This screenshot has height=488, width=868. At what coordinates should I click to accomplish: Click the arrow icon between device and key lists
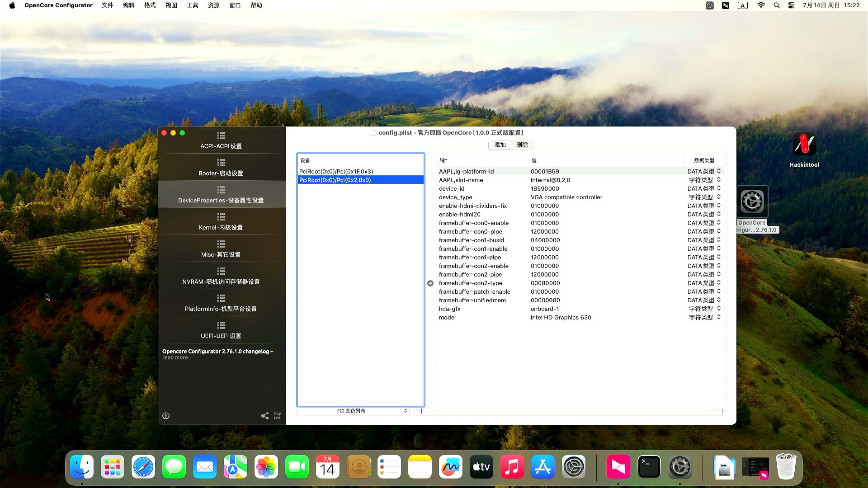430,283
